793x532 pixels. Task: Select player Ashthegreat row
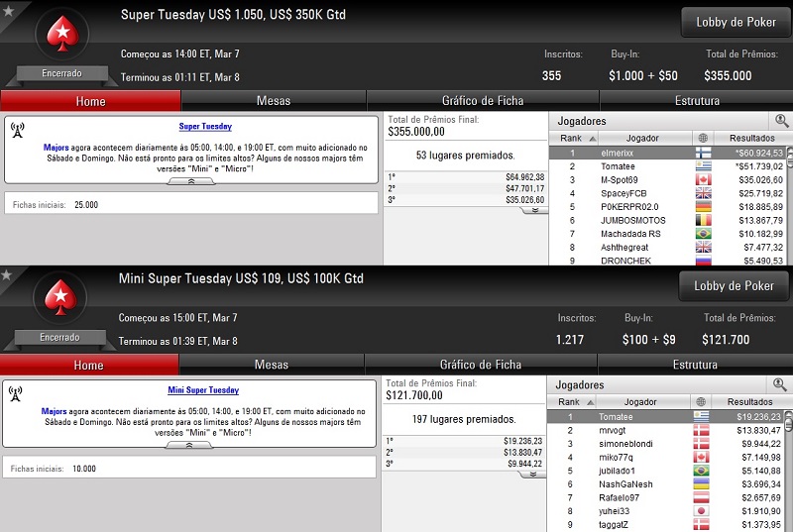[x=667, y=248]
